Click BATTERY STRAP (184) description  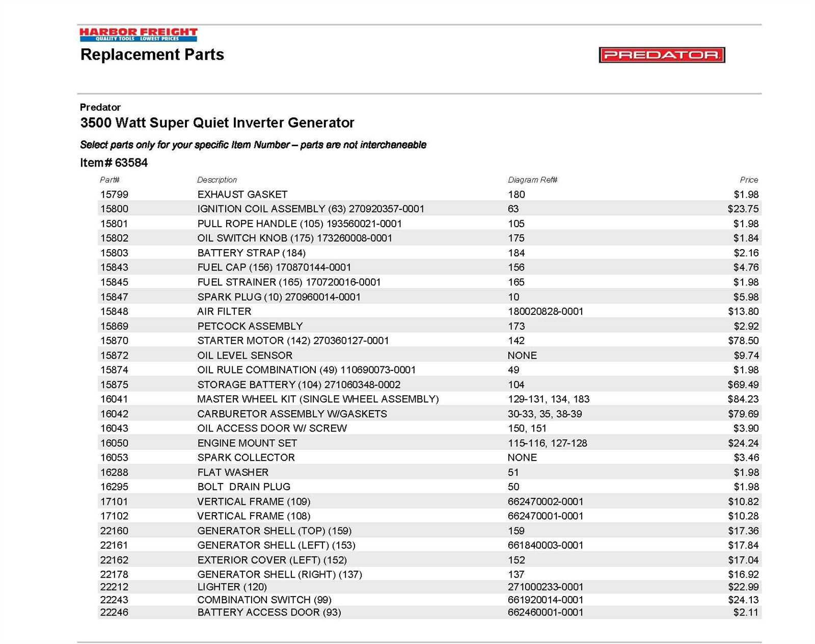click(x=252, y=253)
